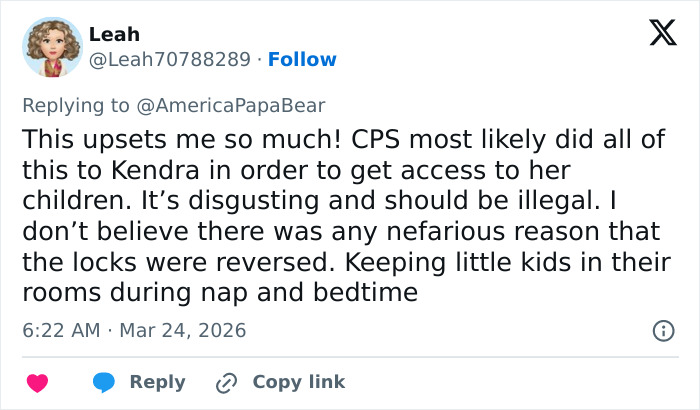Click the blue reply speech bubble icon
Image resolution: width=700 pixels, height=410 pixels.
[106, 382]
